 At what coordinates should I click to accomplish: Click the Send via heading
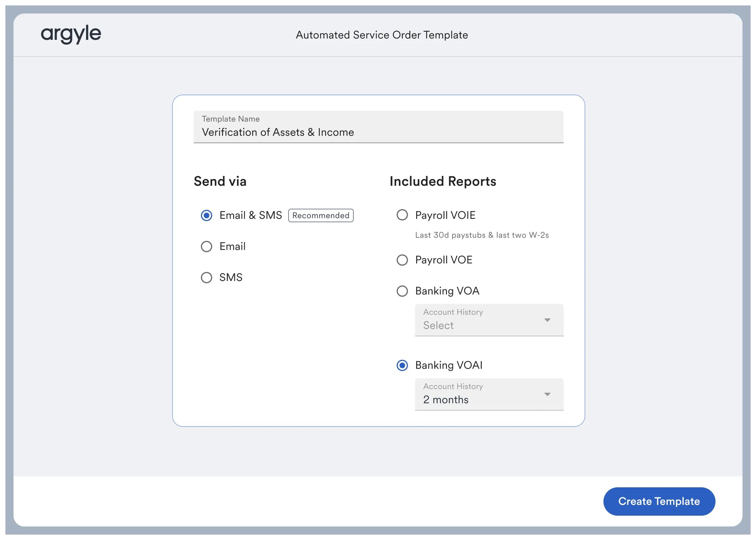(x=220, y=181)
